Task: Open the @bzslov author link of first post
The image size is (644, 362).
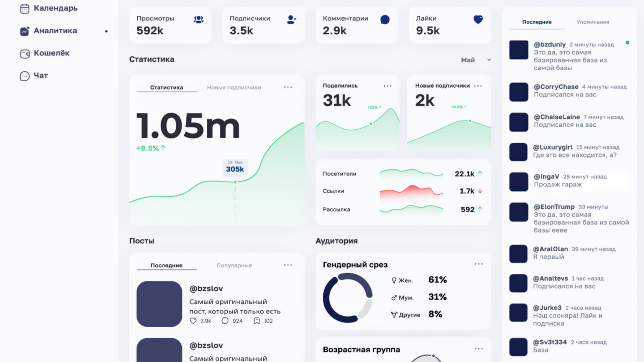Action: point(206,288)
